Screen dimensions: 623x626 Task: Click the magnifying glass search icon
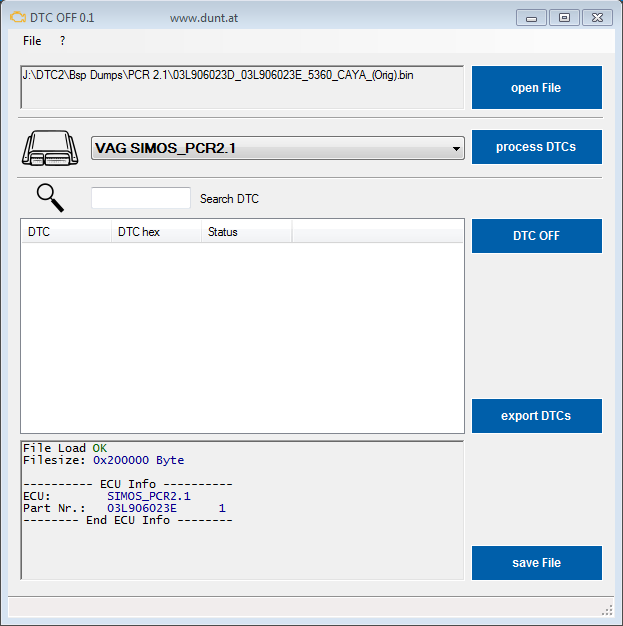50,198
